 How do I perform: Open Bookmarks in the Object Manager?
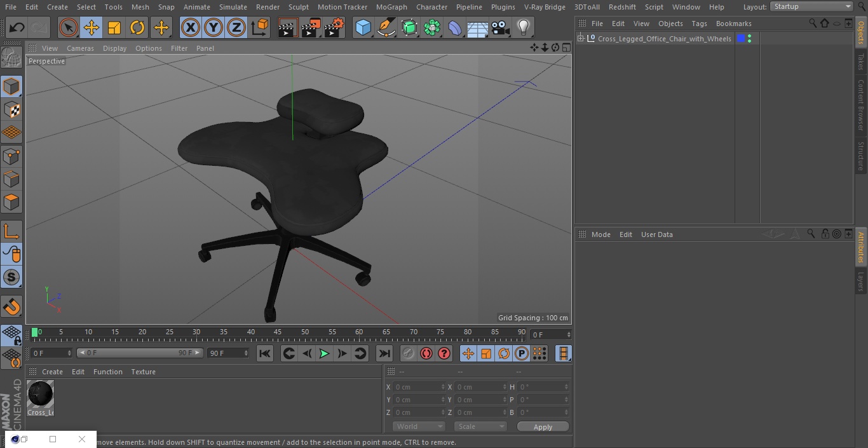pyautogui.click(x=733, y=24)
